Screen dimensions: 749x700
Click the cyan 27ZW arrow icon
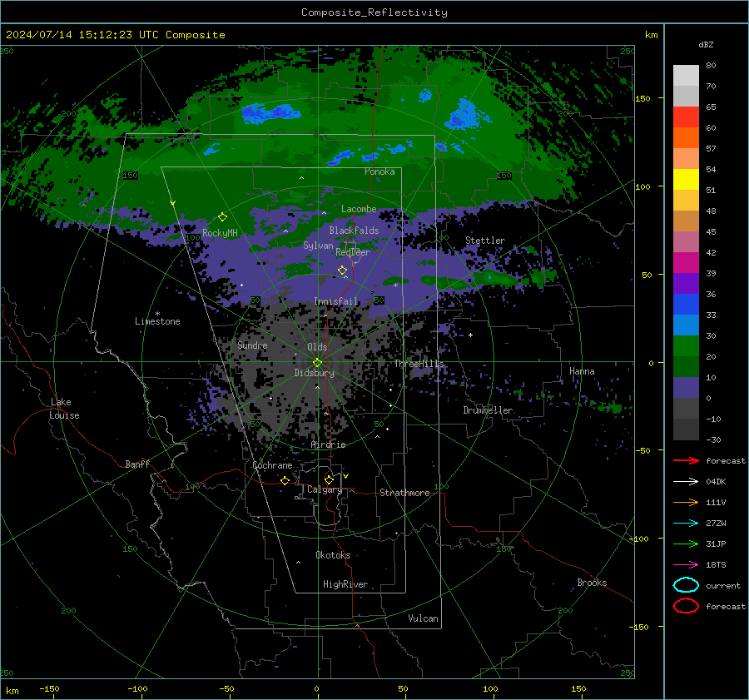click(686, 523)
